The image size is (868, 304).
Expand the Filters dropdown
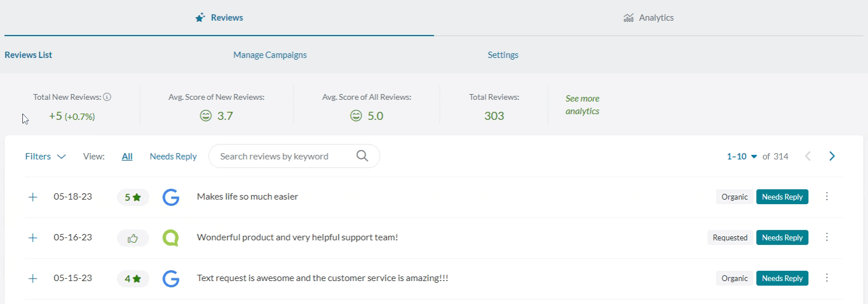click(x=45, y=157)
